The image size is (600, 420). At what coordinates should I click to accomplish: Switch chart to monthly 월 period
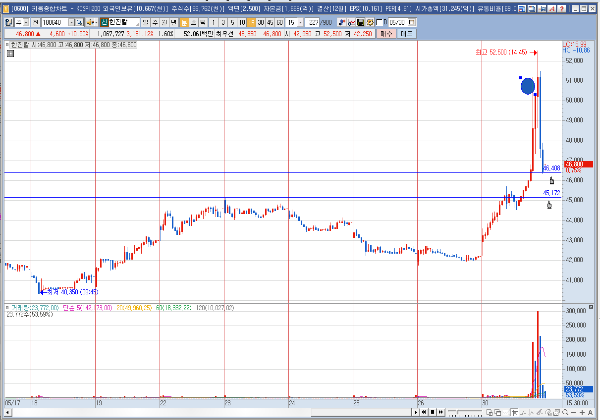pos(163,23)
